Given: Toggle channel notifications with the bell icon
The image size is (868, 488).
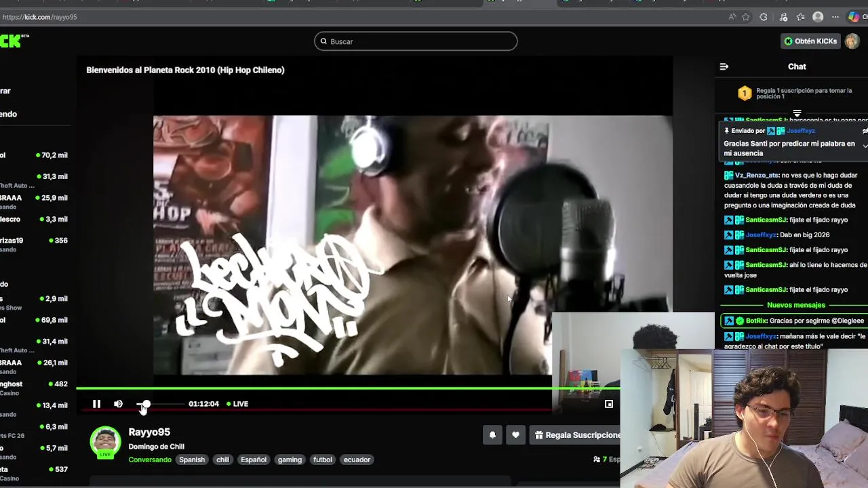Looking at the screenshot, I should coord(492,435).
